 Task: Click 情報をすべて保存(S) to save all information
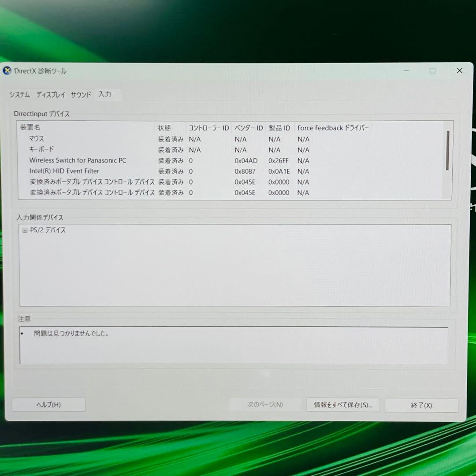(x=343, y=405)
